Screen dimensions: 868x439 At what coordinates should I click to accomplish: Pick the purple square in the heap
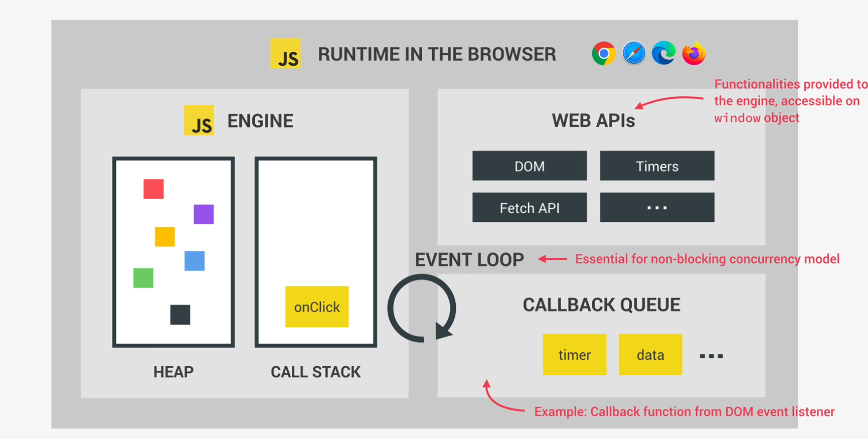tap(204, 214)
